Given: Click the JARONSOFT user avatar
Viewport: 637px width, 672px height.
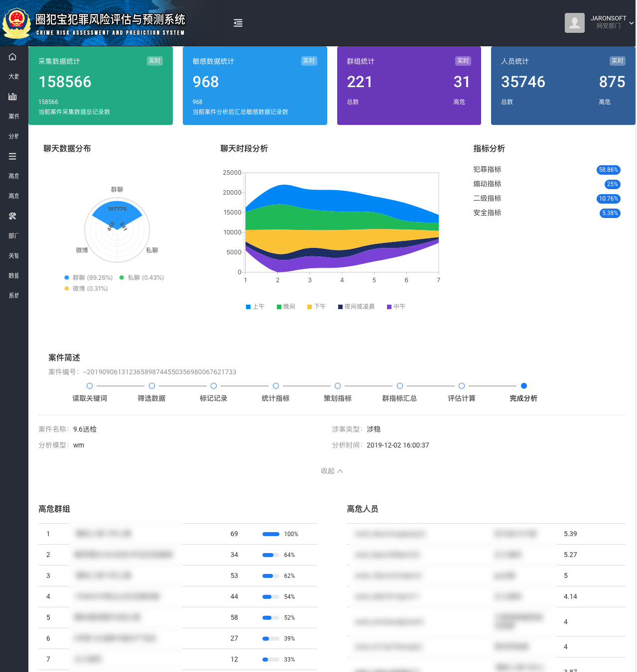Looking at the screenshot, I should pyautogui.click(x=574, y=23).
